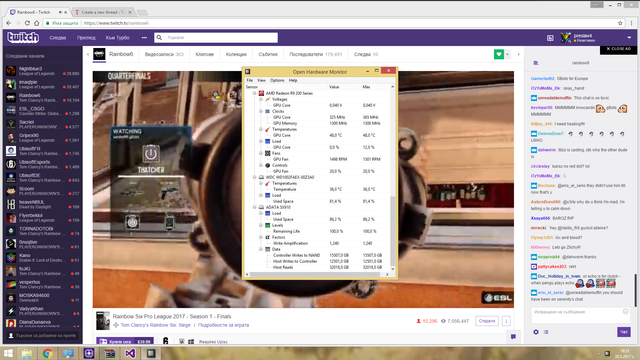Click the preslav4 user avatar
The height and width of the screenshot is (360, 640).
tap(566, 38)
